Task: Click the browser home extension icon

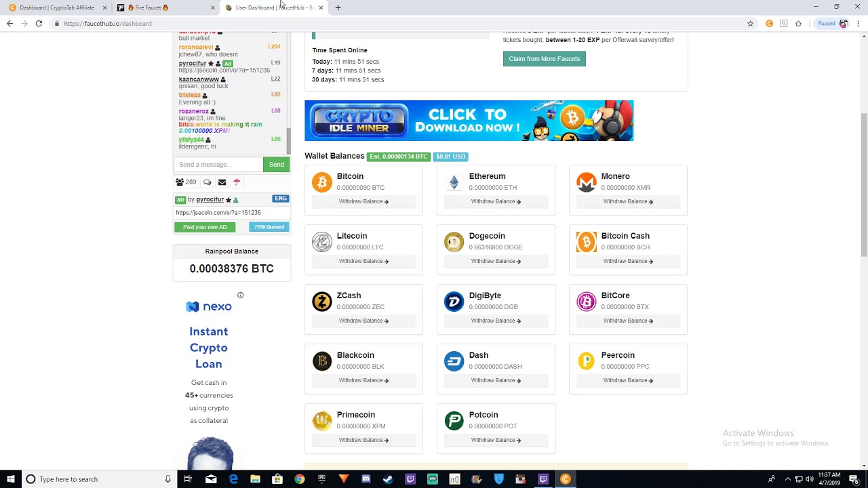Action: pos(798,24)
